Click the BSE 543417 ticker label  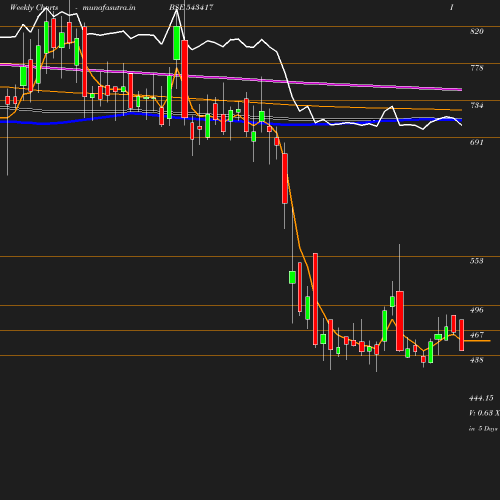pyautogui.click(x=191, y=7)
